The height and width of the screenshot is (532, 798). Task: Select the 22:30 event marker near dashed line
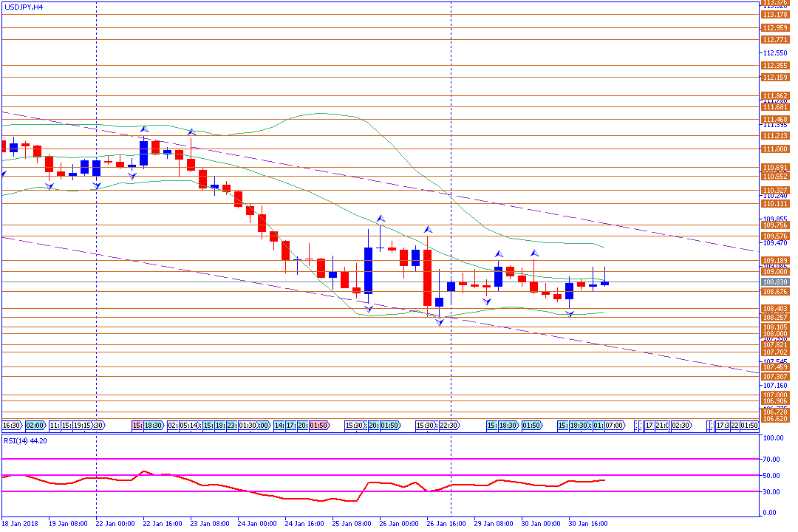(449, 426)
